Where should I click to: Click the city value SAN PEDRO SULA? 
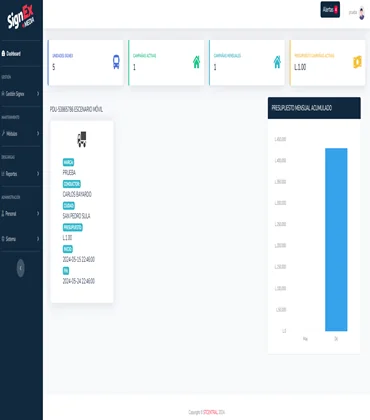(76, 216)
